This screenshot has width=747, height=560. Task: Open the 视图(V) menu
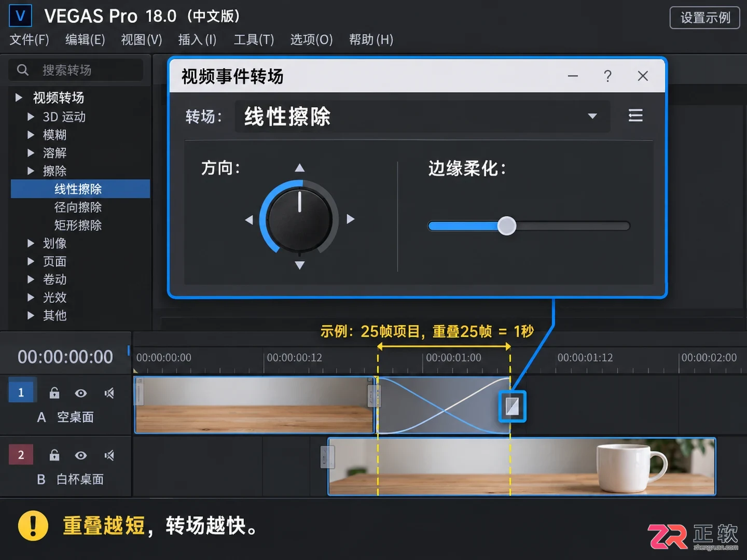point(142,39)
